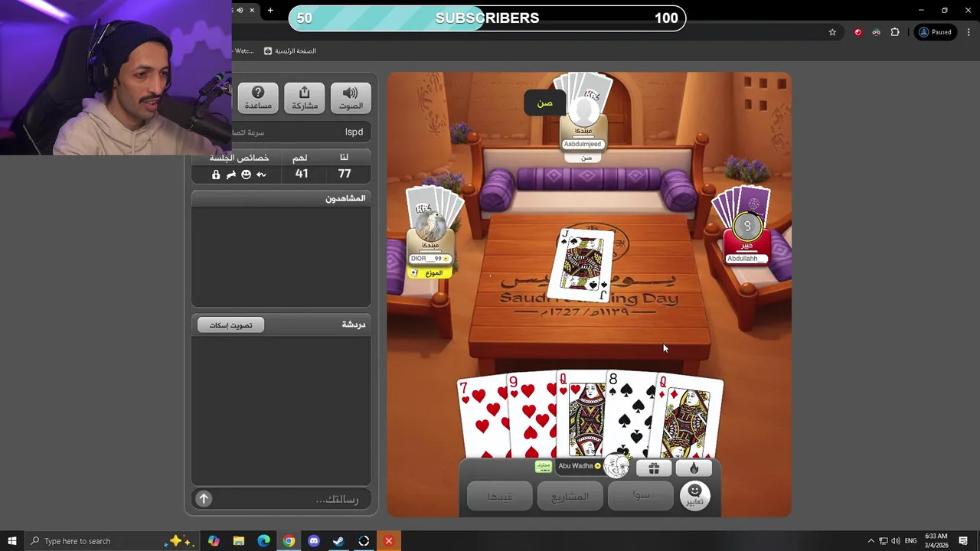980x551 pixels.
Task: Open DIOR__99 player avatar
Action: coord(430,227)
